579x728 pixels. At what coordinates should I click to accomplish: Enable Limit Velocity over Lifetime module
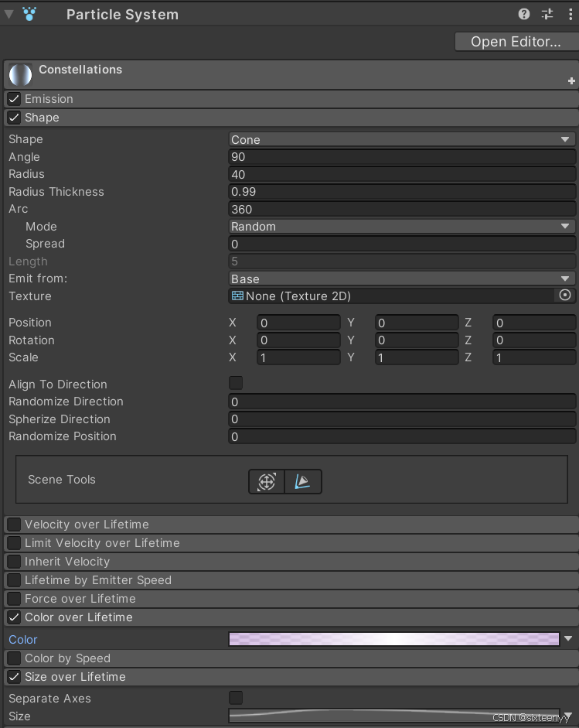click(x=14, y=543)
